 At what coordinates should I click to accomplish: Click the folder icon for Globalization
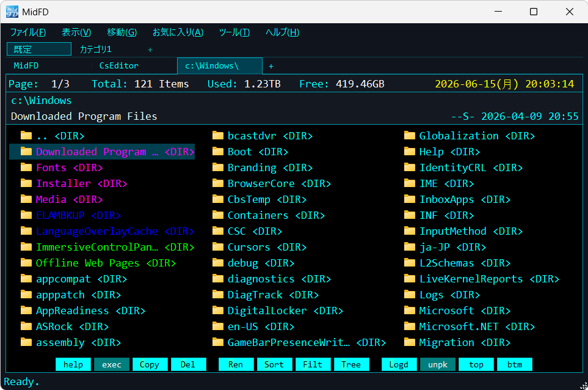tap(410, 136)
